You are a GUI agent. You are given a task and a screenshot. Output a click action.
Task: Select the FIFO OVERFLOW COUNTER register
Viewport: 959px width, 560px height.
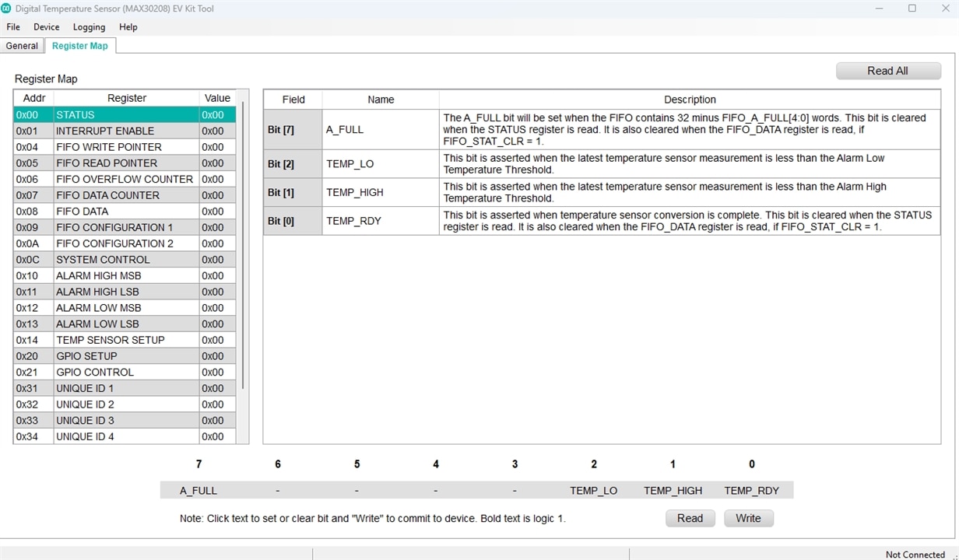point(125,179)
